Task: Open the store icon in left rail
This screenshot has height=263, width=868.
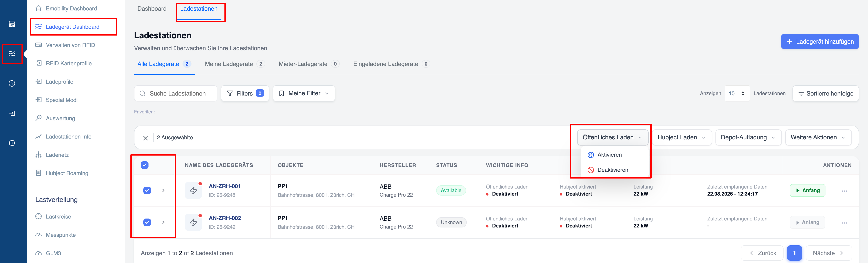Action: pos(12,24)
